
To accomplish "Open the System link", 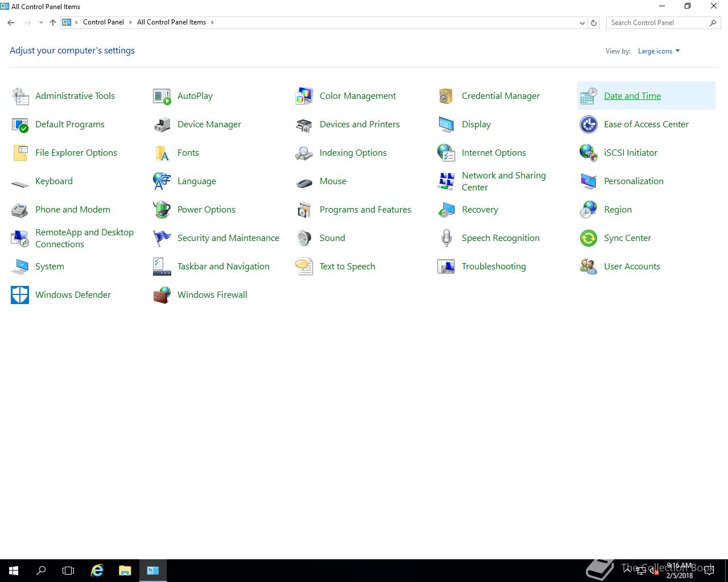I will (49, 267).
